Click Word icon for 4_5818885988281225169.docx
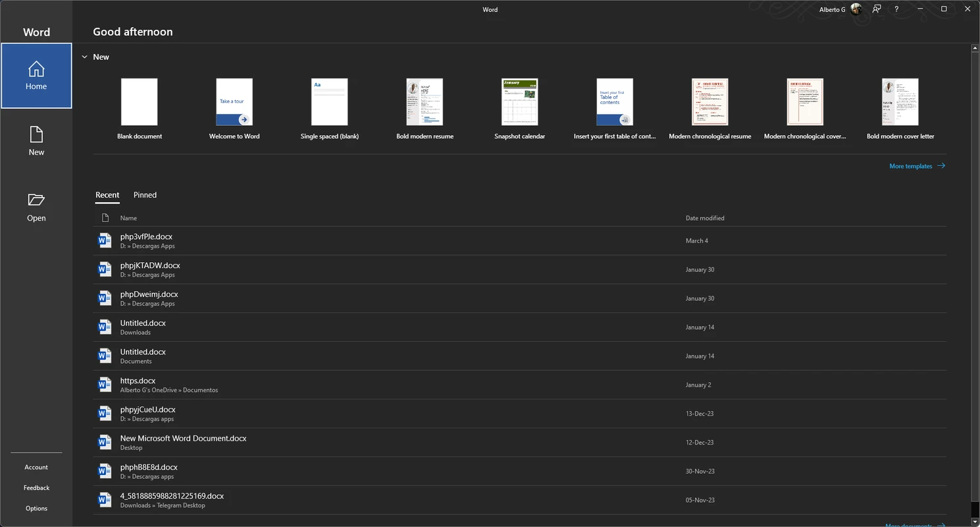Image resolution: width=980 pixels, height=527 pixels. pos(104,500)
